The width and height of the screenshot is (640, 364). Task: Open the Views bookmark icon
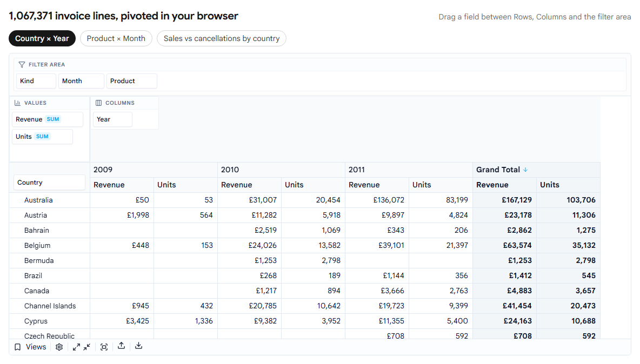point(17,347)
